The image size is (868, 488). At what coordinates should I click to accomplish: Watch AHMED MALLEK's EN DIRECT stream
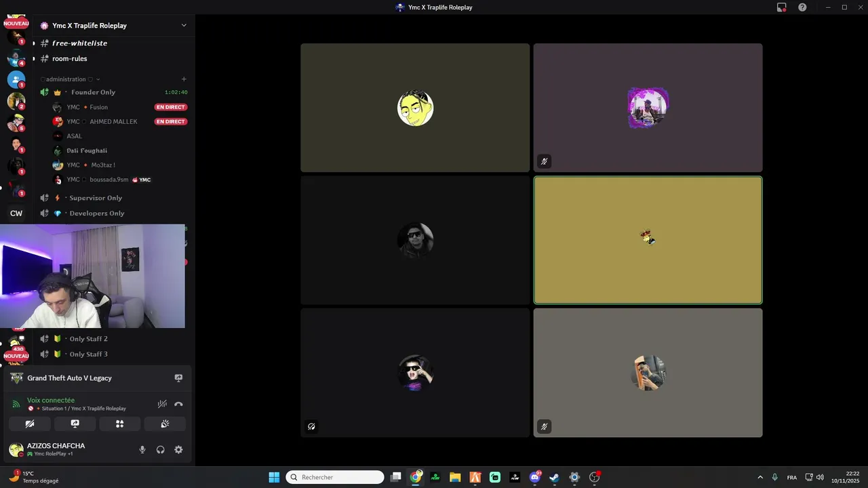point(171,121)
